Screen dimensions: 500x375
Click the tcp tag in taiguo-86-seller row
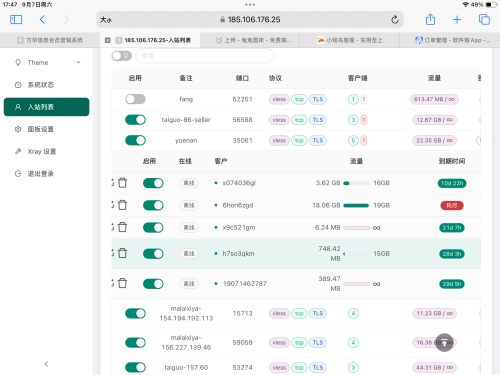[299, 120]
